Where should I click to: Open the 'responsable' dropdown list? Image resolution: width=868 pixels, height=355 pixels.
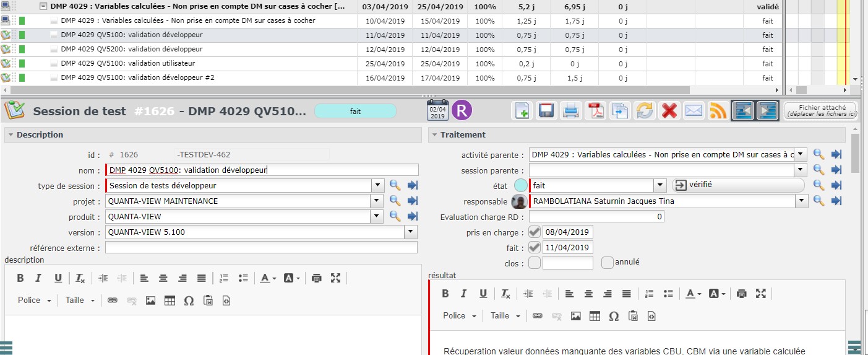801,201
